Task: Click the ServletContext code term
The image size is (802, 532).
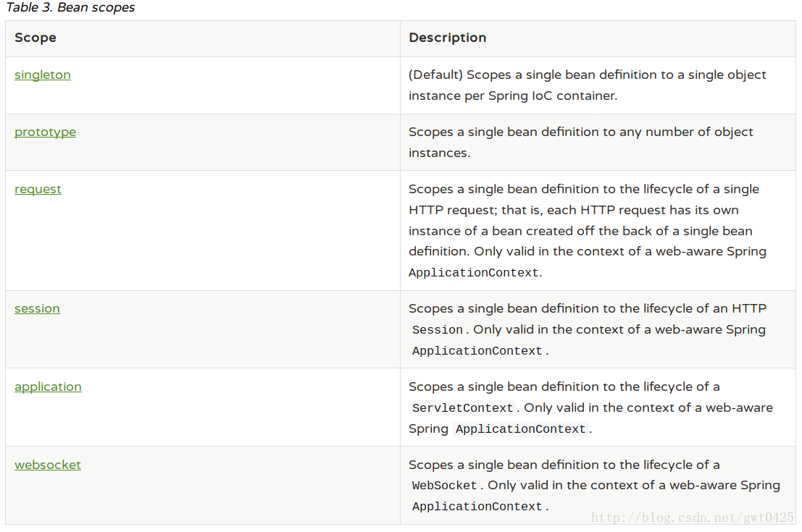Action: (462, 408)
